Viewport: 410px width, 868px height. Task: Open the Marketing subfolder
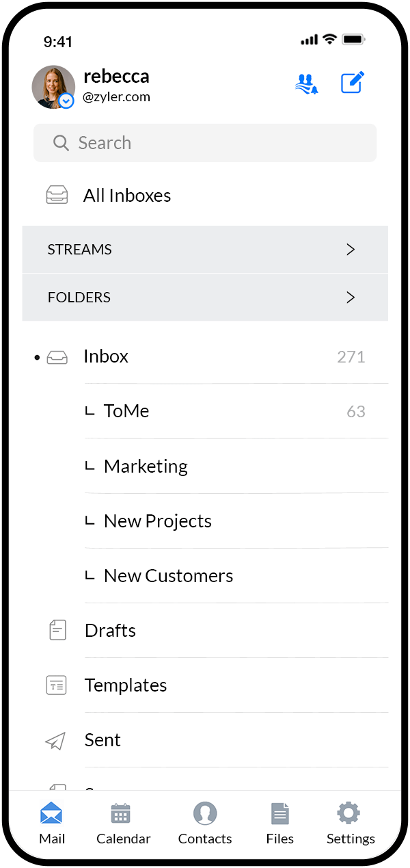point(146,466)
